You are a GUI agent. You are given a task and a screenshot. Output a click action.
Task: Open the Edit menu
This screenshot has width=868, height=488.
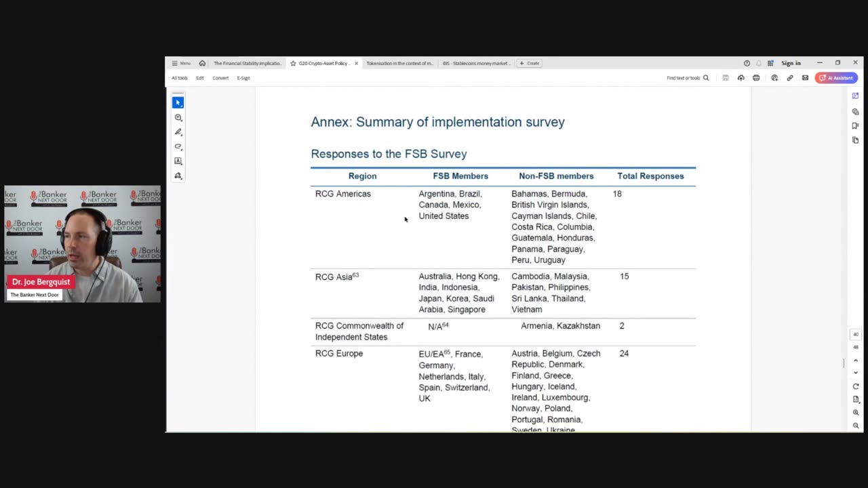[x=200, y=78]
